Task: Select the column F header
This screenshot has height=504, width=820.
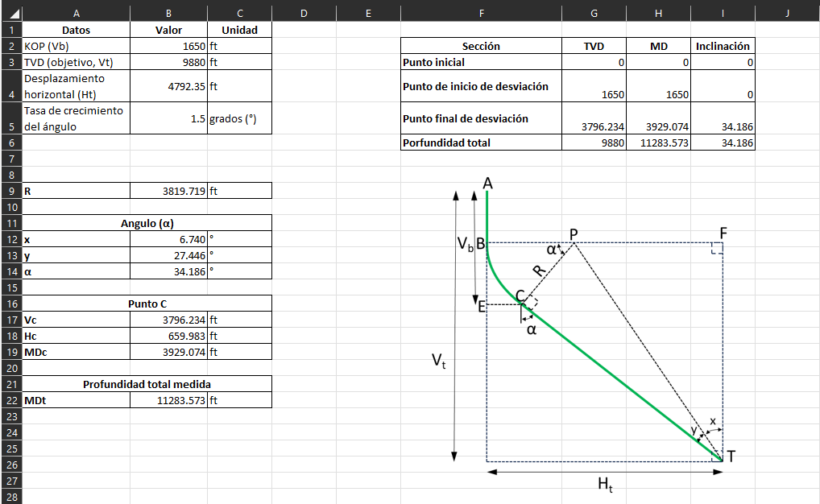Action: point(480,13)
